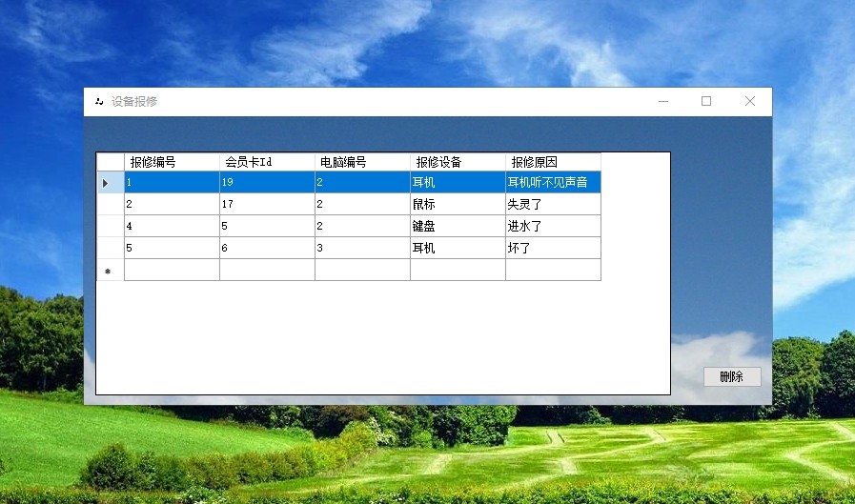Click the 删除 button
Image resolution: width=855 pixels, height=504 pixels.
pos(732,376)
